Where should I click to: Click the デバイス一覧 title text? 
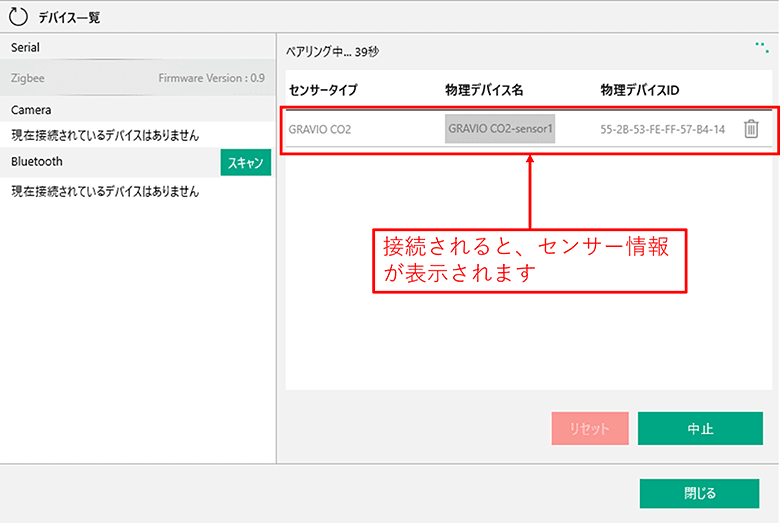(70, 17)
